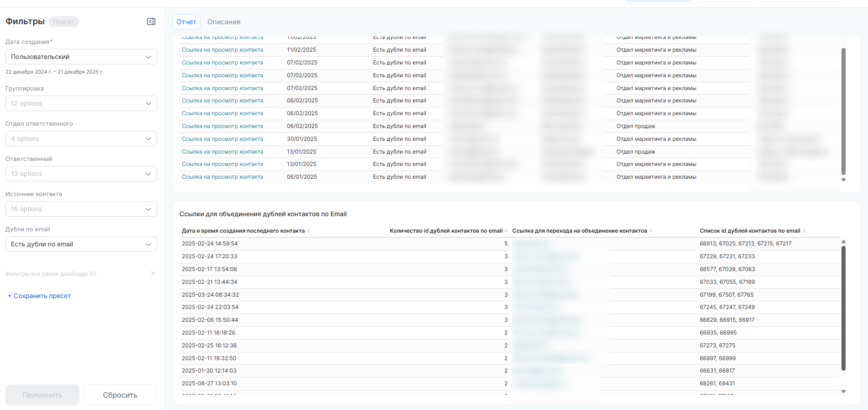Open contact link for 13/01/2025 Отдел маркетинга
Screen dimensions: 868x410
point(222,164)
